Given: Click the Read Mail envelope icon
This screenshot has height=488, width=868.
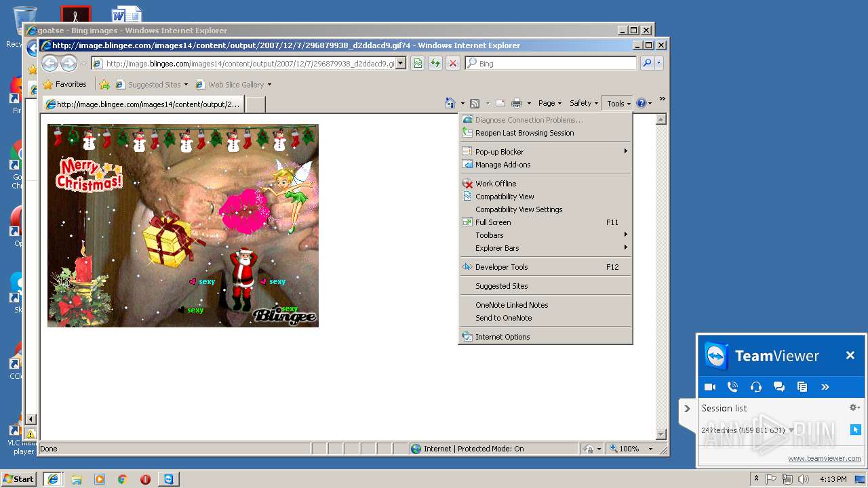Looking at the screenshot, I should click(x=500, y=104).
